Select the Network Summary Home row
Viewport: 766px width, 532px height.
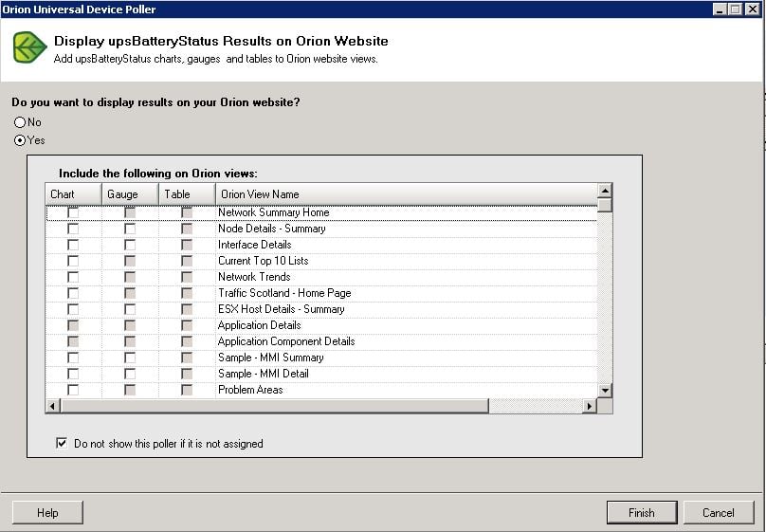pos(321,212)
